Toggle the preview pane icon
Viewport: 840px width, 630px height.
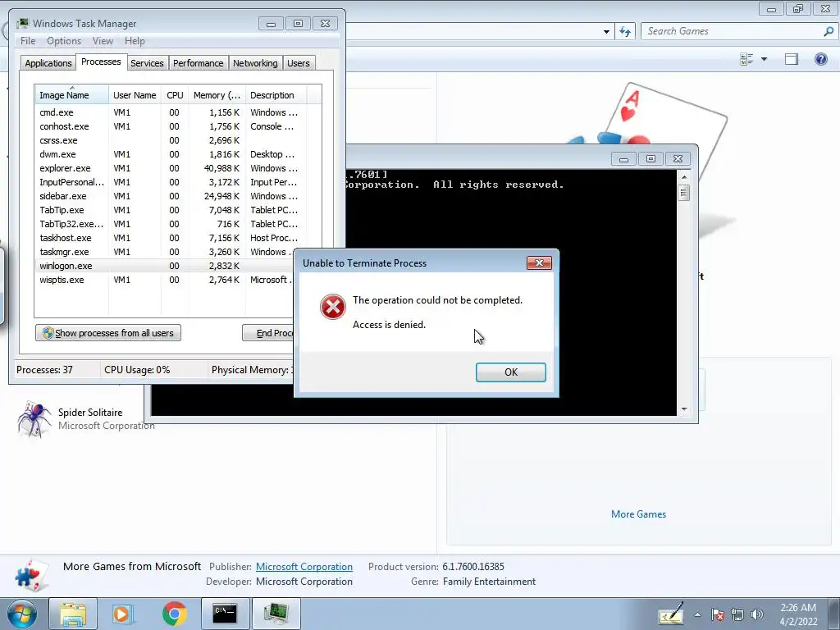click(x=792, y=59)
